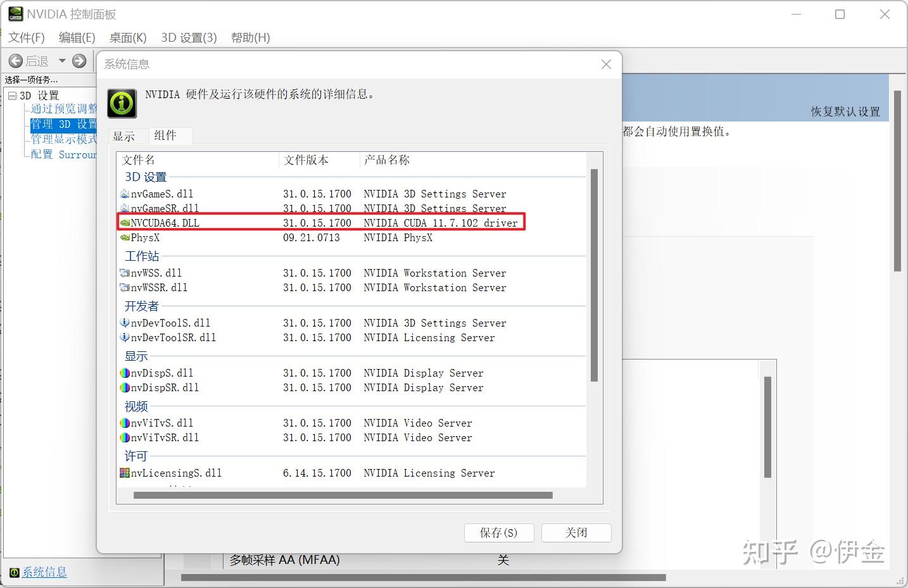
Task: Click the 保存(S) button
Action: tap(498, 532)
